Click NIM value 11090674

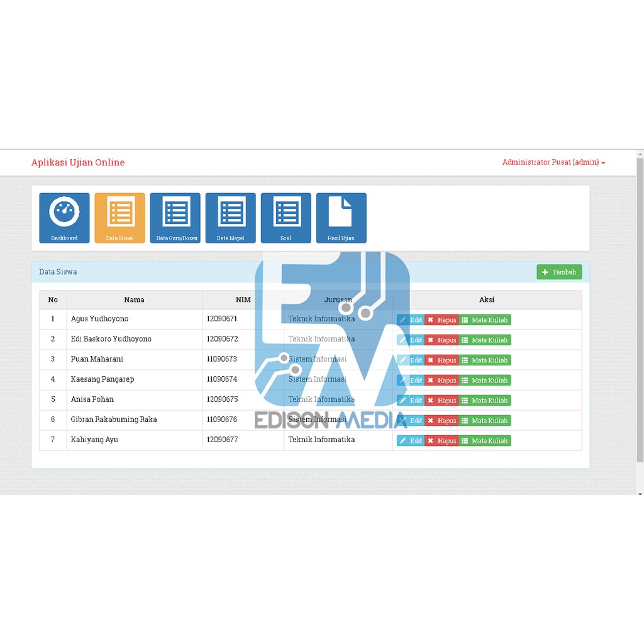222,379
